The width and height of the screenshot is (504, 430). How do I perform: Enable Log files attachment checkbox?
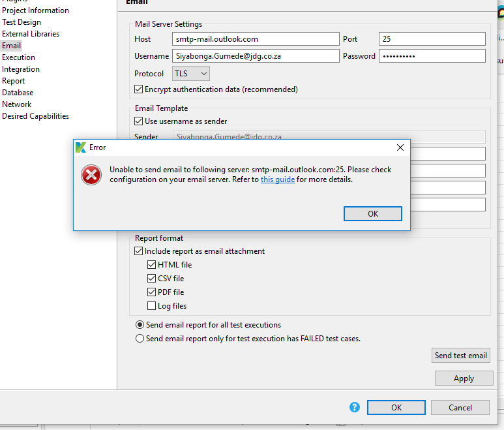pyautogui.click(x=152, y=306)
